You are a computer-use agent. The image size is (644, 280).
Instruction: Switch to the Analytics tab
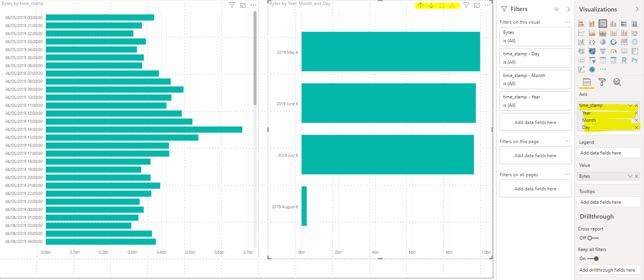617,82
